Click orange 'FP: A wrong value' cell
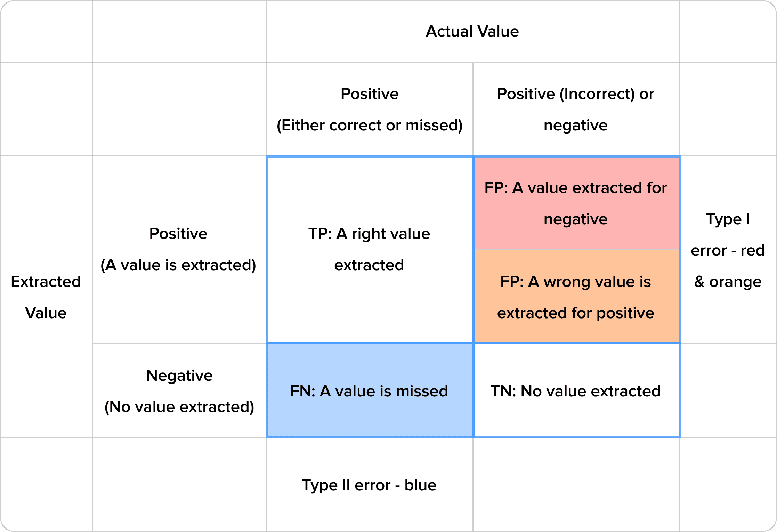777x532 pixels. coord(576,297)
